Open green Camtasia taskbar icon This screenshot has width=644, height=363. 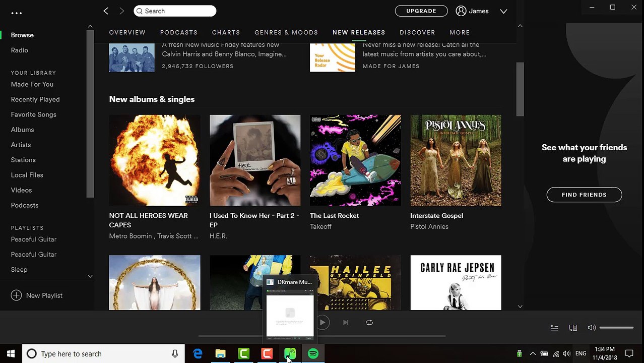click(244, 354)
